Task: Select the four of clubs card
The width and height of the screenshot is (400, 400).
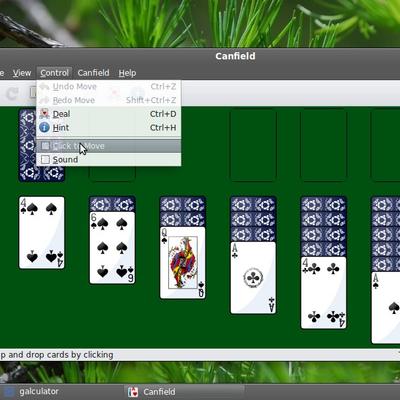Action: 324,293
